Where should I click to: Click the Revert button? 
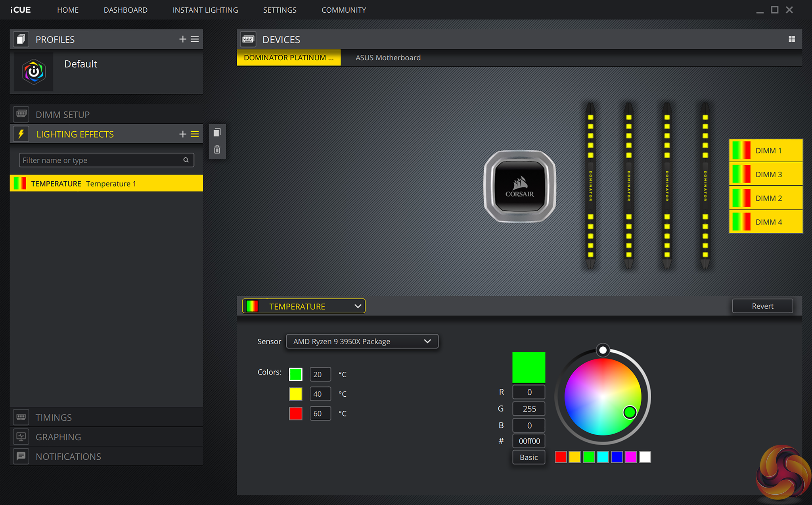pyautogui.click(x=762, y=306)
